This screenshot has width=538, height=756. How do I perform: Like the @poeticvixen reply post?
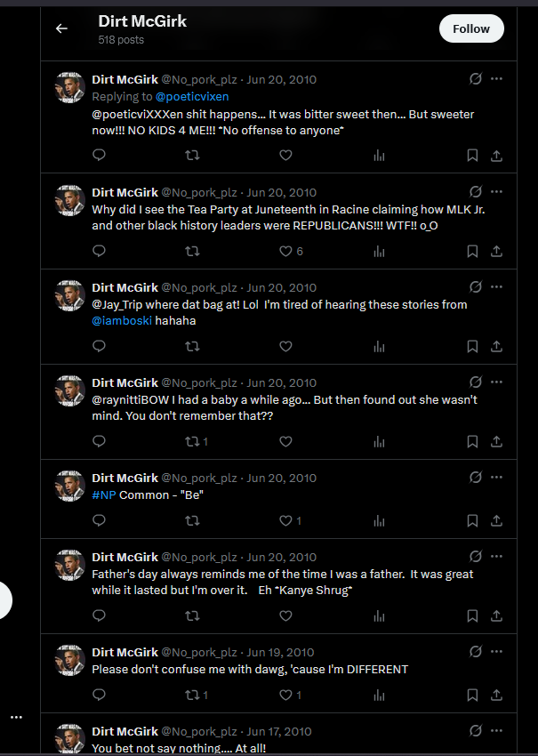pyautogui.click(x=285, y=156)
